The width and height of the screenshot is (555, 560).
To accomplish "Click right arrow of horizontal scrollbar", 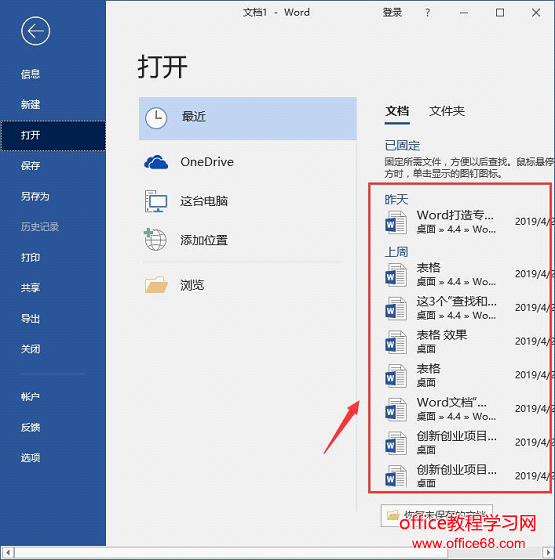I will (548, 552).
